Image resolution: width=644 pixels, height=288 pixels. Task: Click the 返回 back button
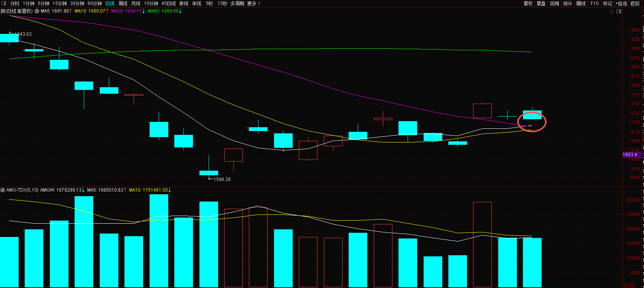tap(635, 3)
